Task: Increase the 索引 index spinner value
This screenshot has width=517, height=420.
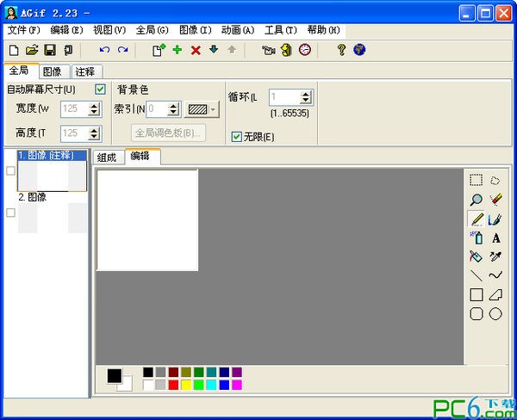Action: point(173,105)
